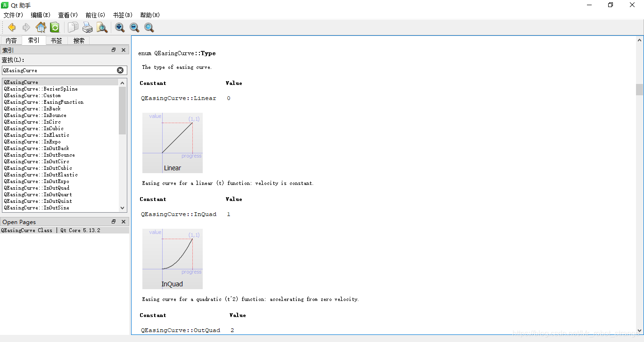644x342 pixels.
Task: Select QEasingCurve::InCirc index entry
Action: (x=61, y=122)
